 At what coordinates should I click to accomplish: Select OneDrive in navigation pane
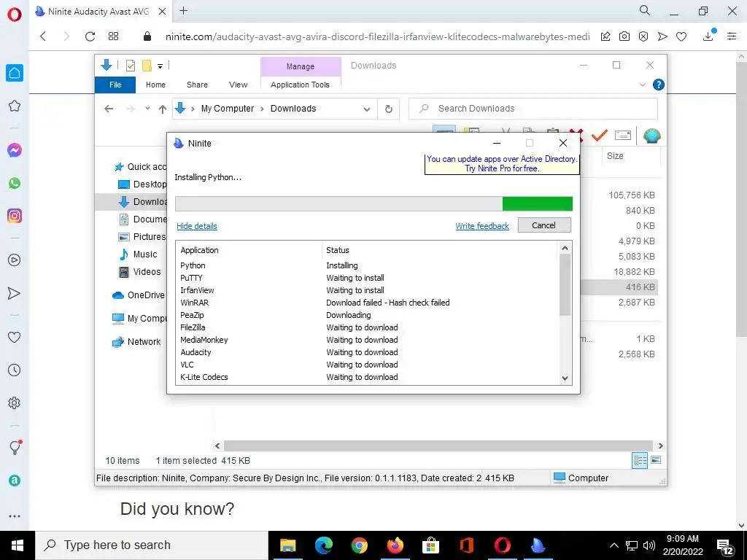[138, 295]
